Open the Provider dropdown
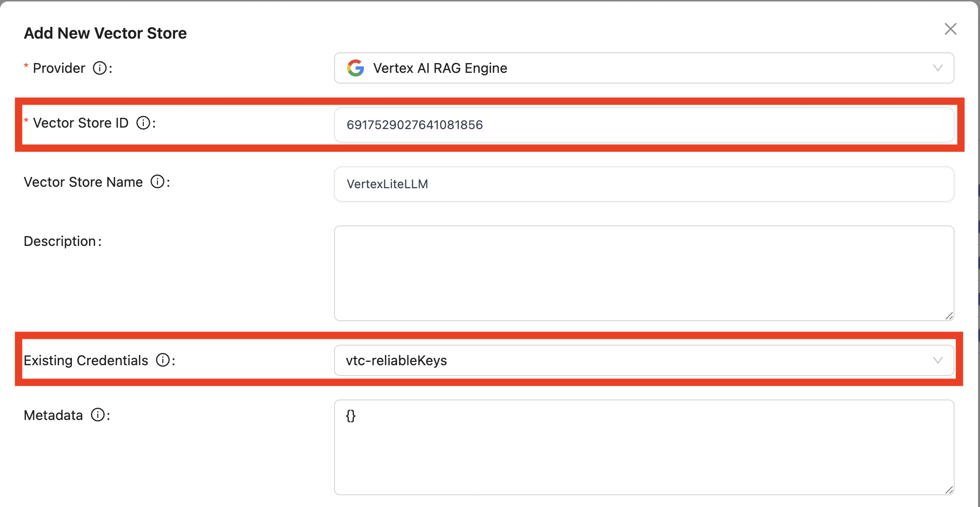 tap(636, 68)
